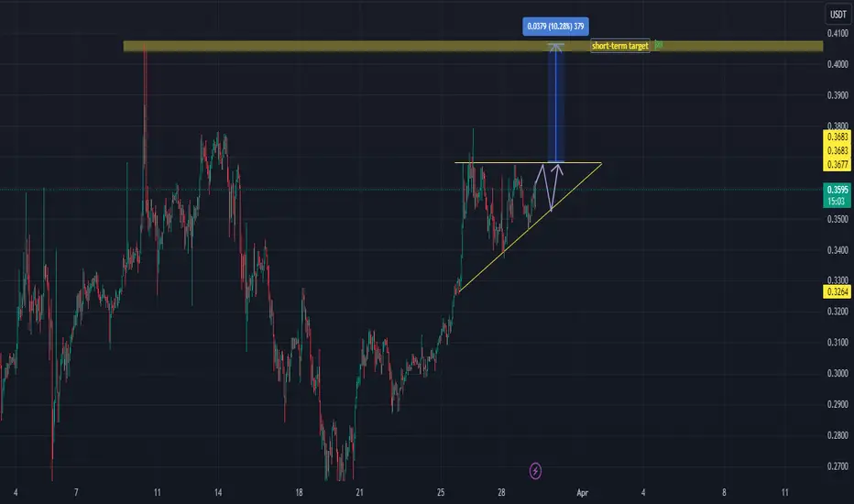Viewport: 854px width, 504px height.
Task: Click the 0.4100 price axis value
Action: click(838, 33)
